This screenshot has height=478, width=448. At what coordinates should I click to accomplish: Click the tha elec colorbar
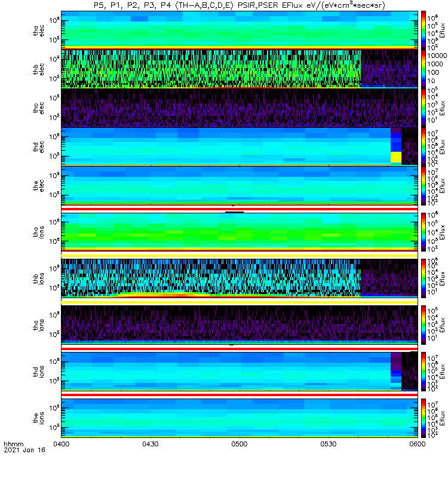[424, 30]
